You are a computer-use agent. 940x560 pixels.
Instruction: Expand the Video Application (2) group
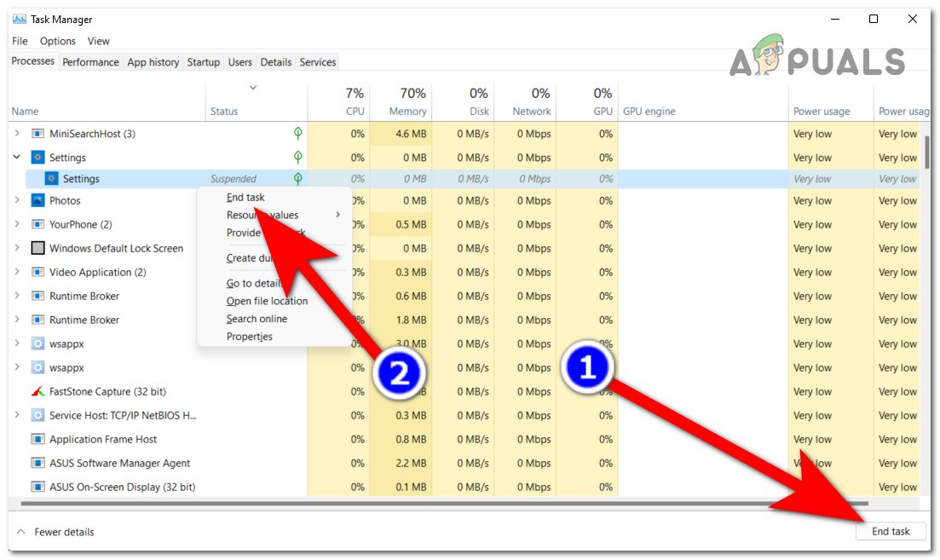[x=17, y=272]
